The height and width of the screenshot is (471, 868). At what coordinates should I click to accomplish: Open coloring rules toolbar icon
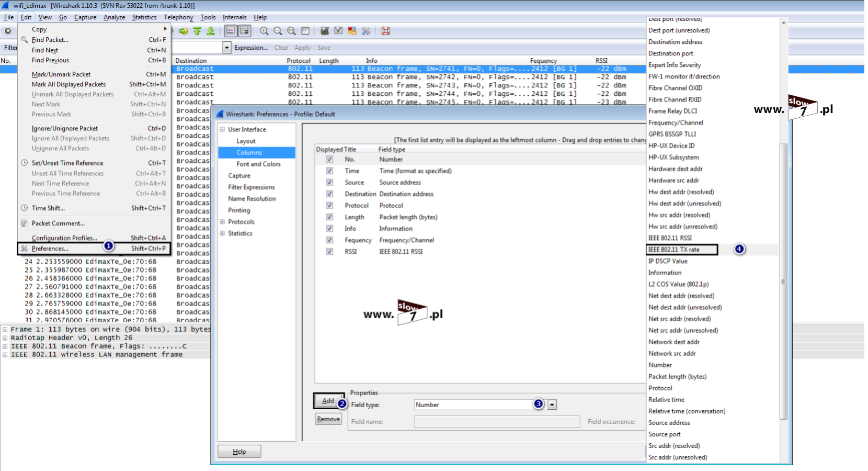(352, 31)
